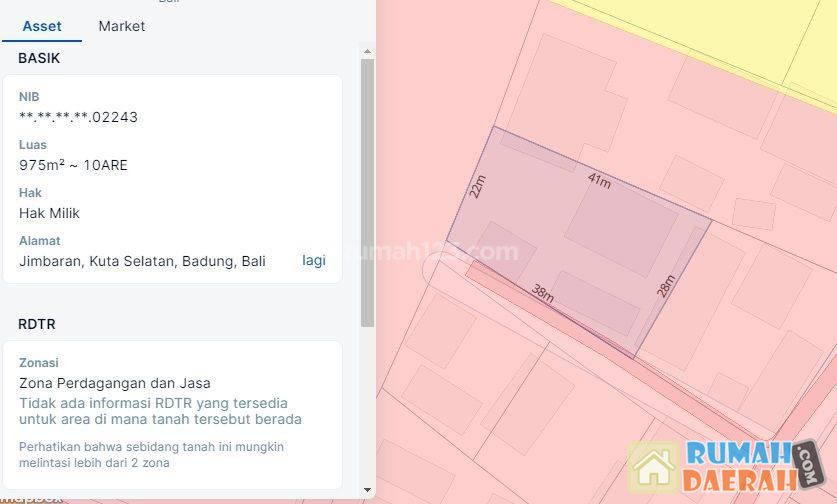
Task: Open the 'lagi' link beside address
Action: coord(314,260)
